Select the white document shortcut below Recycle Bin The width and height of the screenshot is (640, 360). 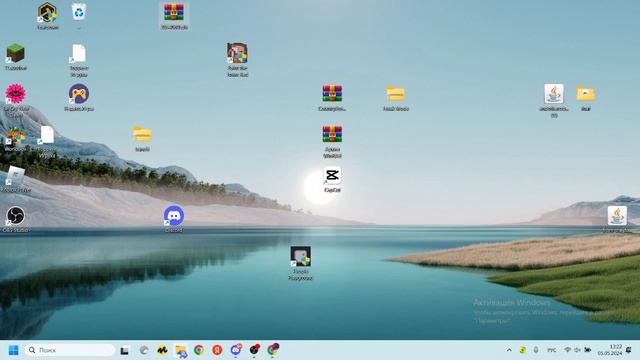[79, 53]
